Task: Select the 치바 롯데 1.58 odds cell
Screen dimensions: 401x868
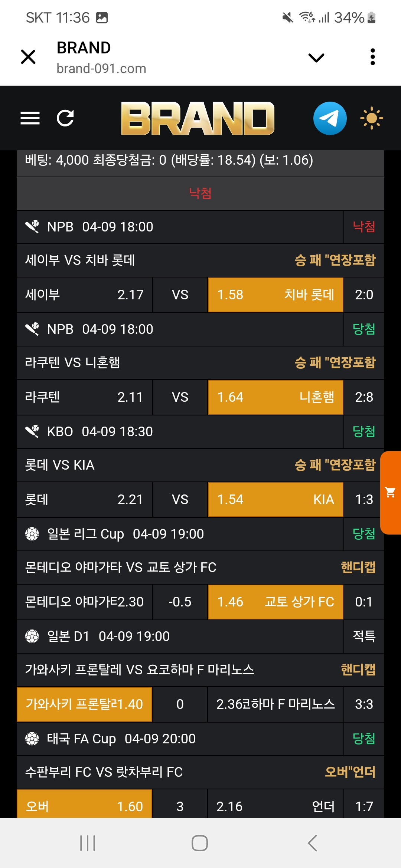Action: (275, 295)
